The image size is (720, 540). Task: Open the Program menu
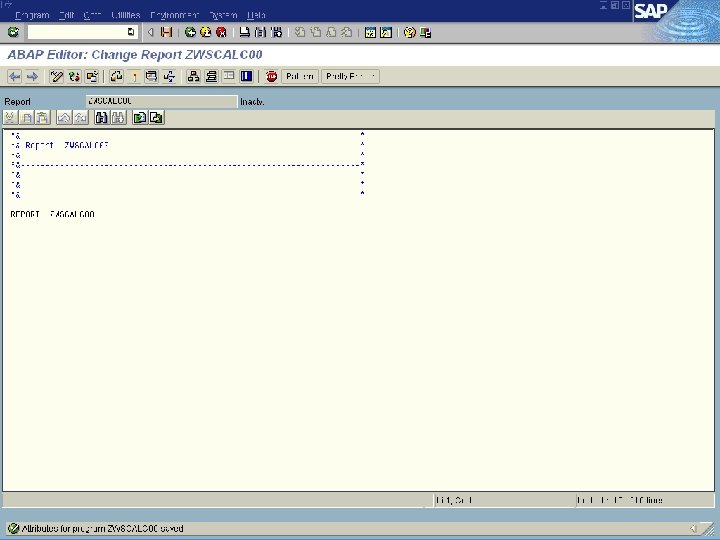pos(32,15)
